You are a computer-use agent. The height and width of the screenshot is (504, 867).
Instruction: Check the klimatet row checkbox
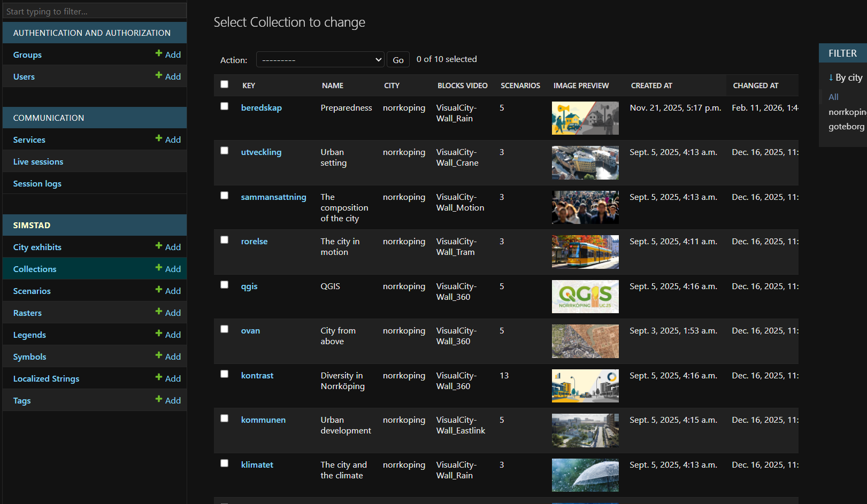[x=224, y=463]
